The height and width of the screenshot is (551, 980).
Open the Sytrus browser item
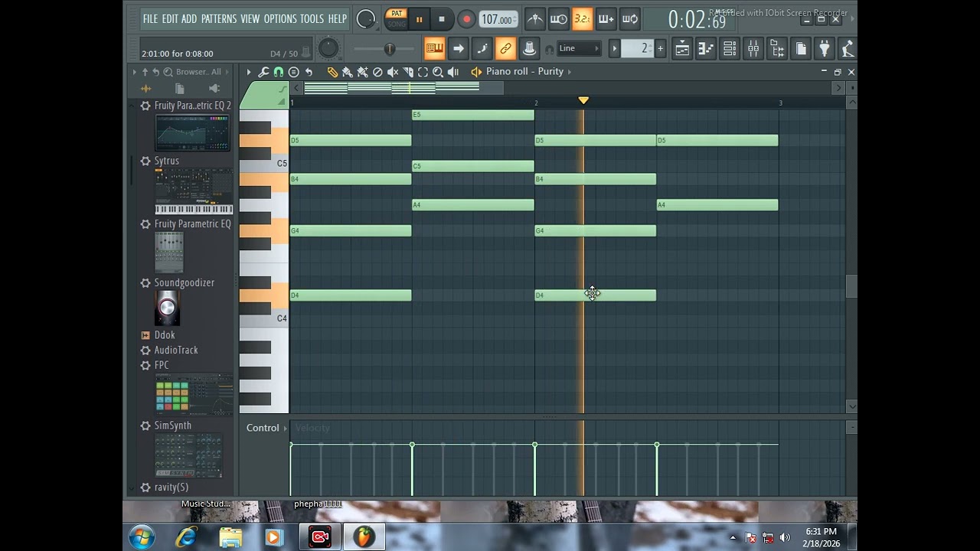[x=166, y=161]
